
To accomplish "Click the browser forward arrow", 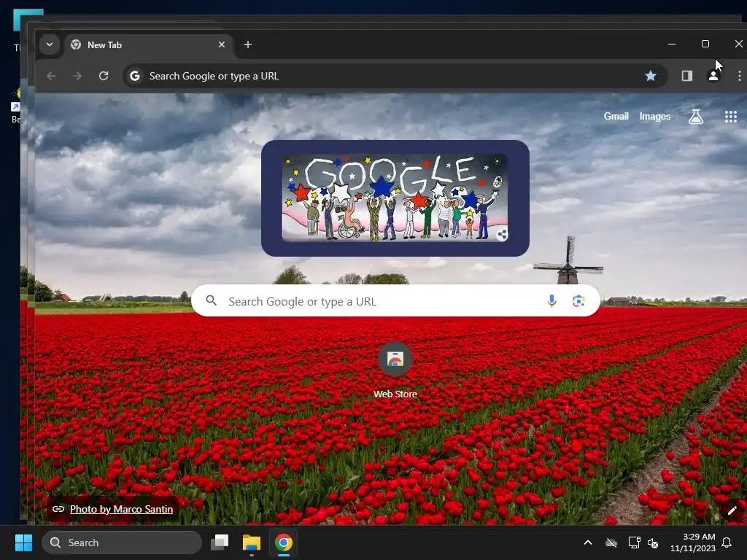I will point(77,76).
